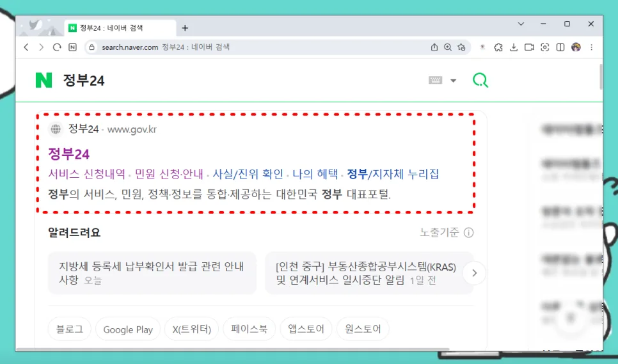Click the vertical page scrollbar thumb
Viewport: 618px width, 364px height.
coord(601,76)
